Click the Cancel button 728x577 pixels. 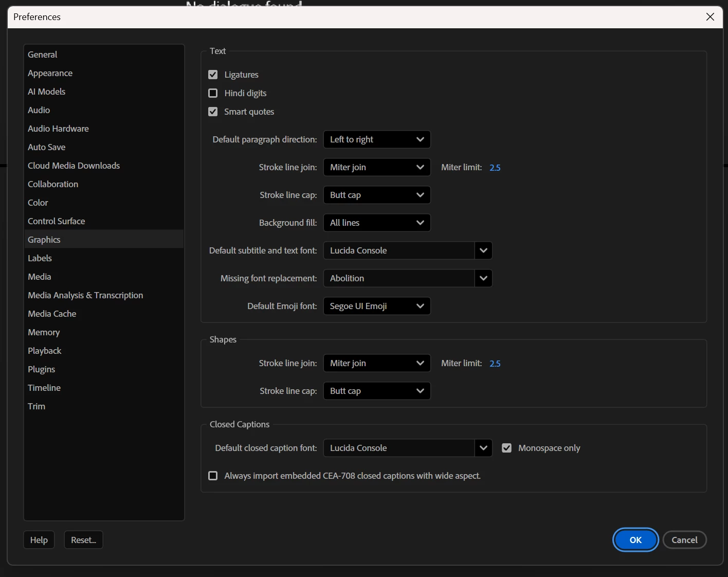pyautogui.click(x=684, y=540)
